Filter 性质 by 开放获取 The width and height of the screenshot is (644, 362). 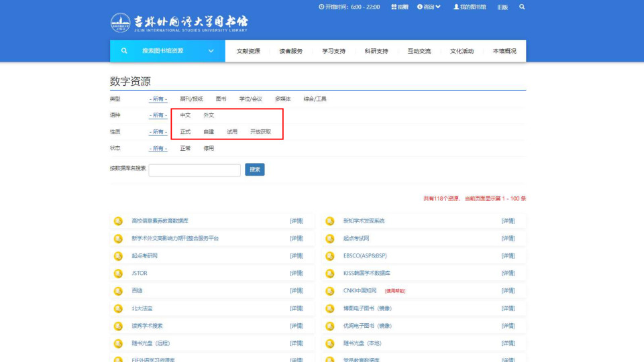pos(260,132)
